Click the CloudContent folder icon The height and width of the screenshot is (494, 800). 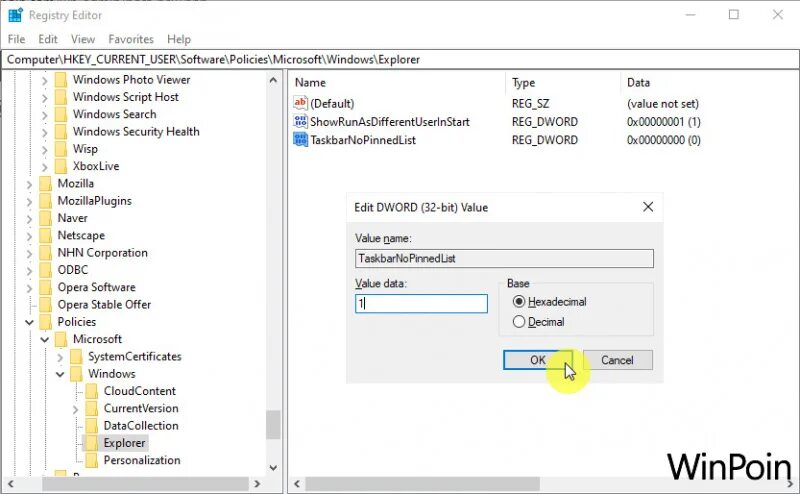pyautogui.click(x=92, y=391)
